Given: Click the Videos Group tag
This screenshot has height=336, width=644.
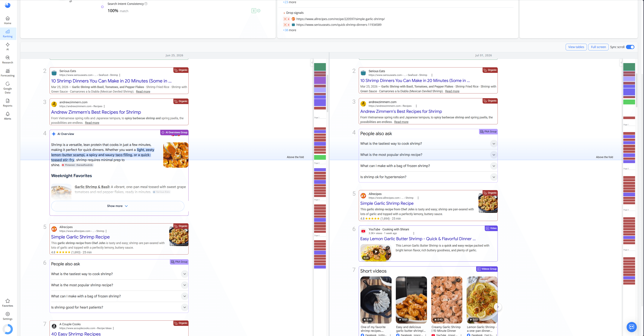Looking at the screenshot, I should pyautogui.click(x=487, y=269).
